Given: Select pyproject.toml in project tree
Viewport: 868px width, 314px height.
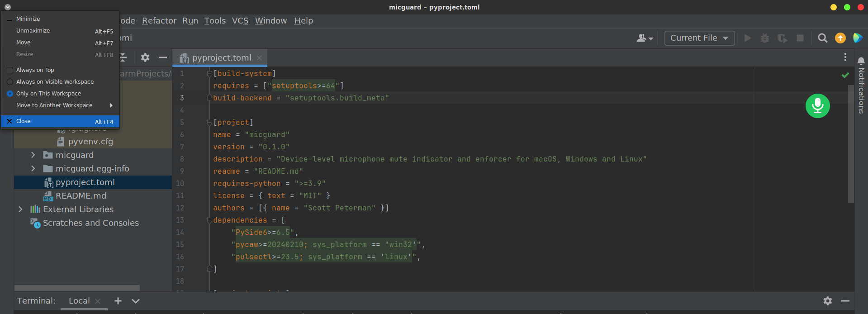Looking at the screenshot, I should [x=85, y=182].
